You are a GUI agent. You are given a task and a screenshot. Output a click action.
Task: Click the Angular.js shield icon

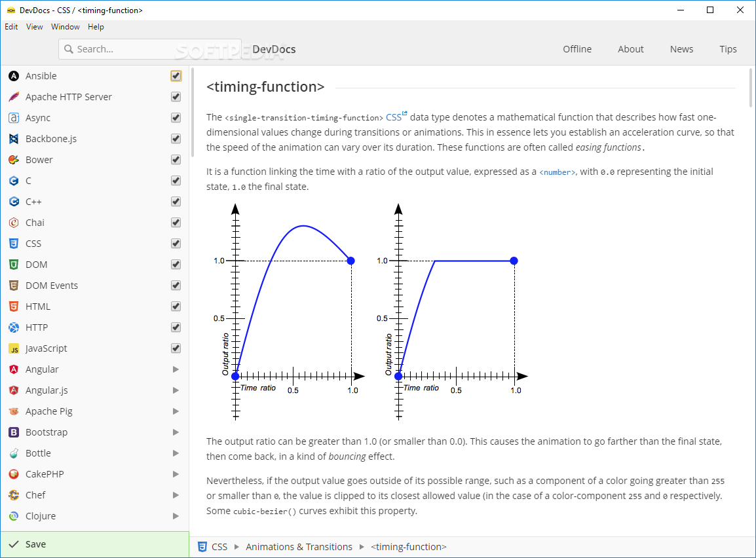click(x=14, y=390)
